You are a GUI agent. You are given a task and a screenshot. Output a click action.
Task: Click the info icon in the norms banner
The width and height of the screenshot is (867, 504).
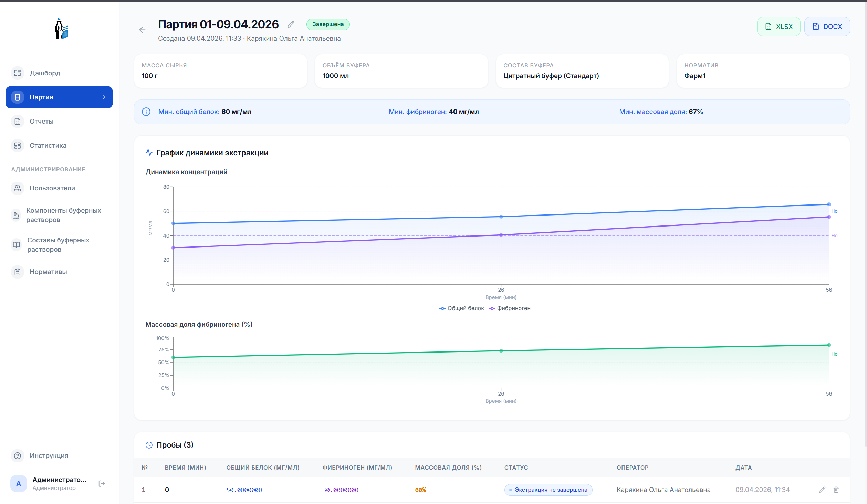(146, 112)
